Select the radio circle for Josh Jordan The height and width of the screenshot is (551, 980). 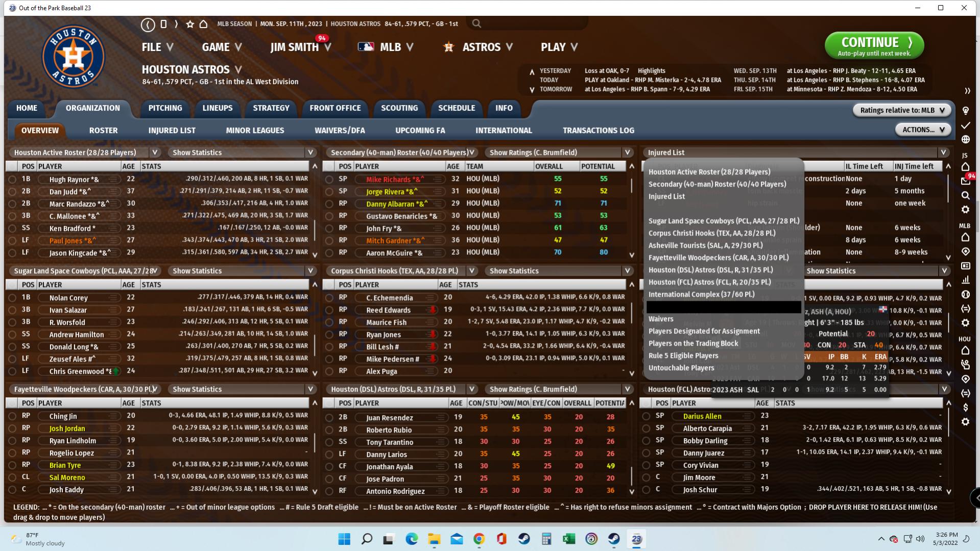coord(12,428)
